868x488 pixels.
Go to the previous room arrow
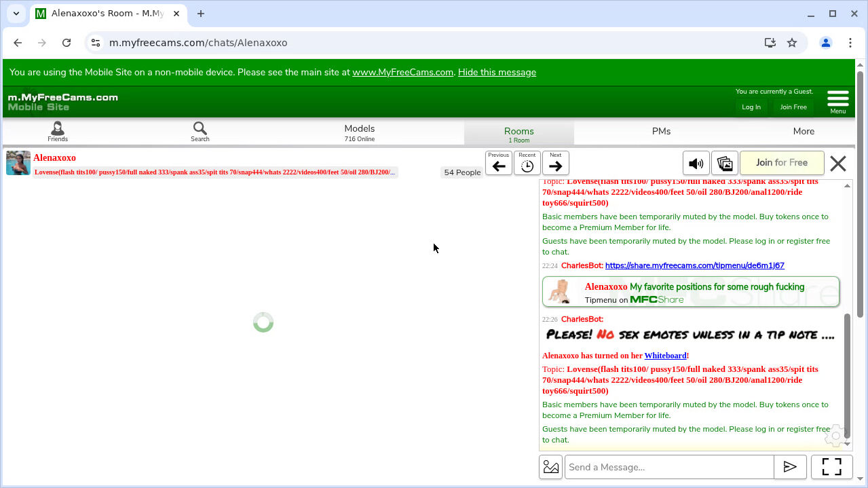point(499,164)
